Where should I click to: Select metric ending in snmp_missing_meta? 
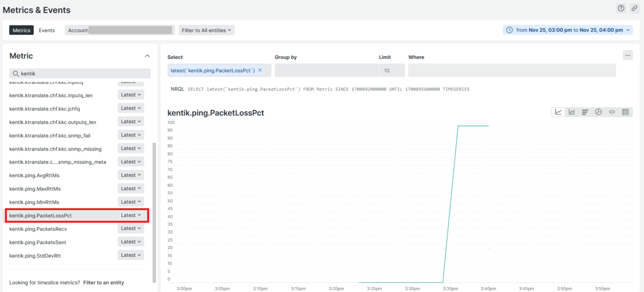coord(57,162)
